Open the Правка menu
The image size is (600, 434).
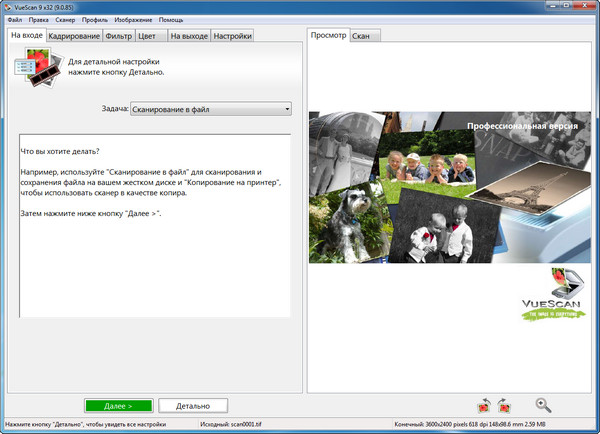39,20
